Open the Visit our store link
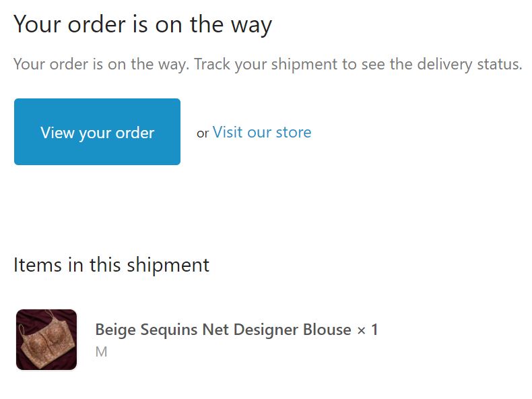 click(x=262, y=132)
